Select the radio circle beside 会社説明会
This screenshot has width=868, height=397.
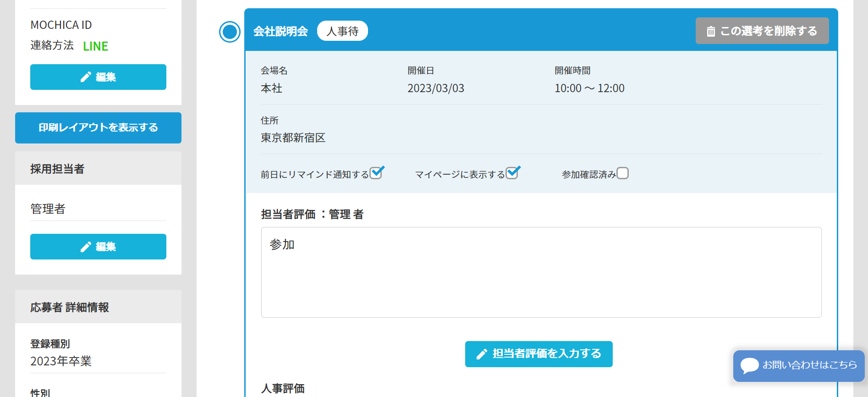click(x=230, y=32)
